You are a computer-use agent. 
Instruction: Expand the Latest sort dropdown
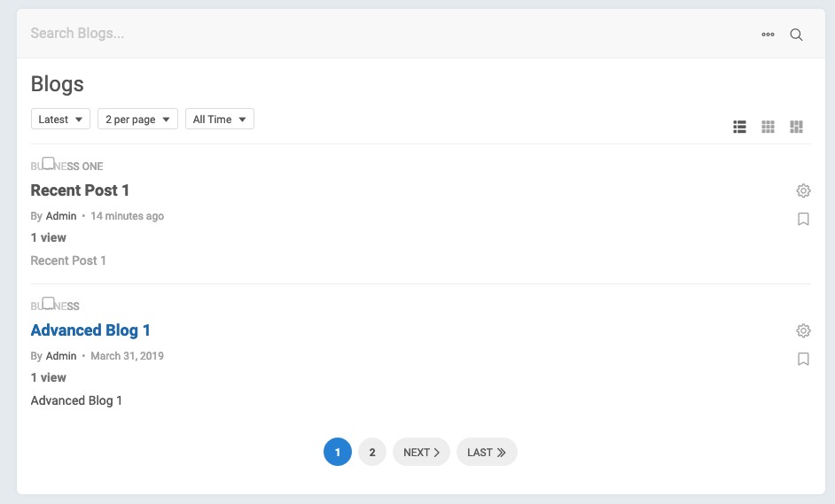(x=60, y=119)
